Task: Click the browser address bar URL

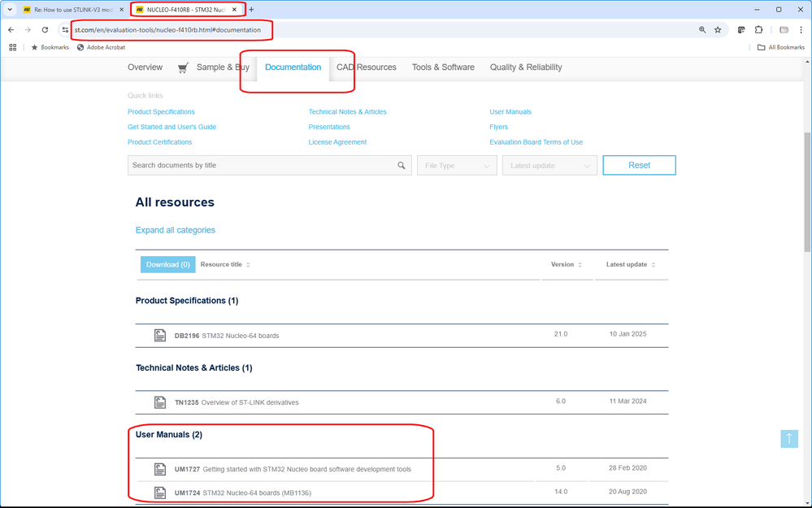Action: [167, 30]
